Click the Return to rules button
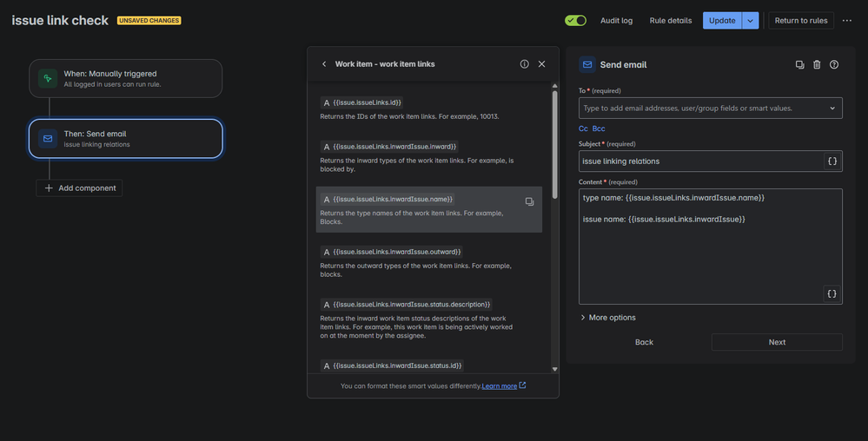The width and height of the screenshot is (868, 441). [x=801, y=21]
